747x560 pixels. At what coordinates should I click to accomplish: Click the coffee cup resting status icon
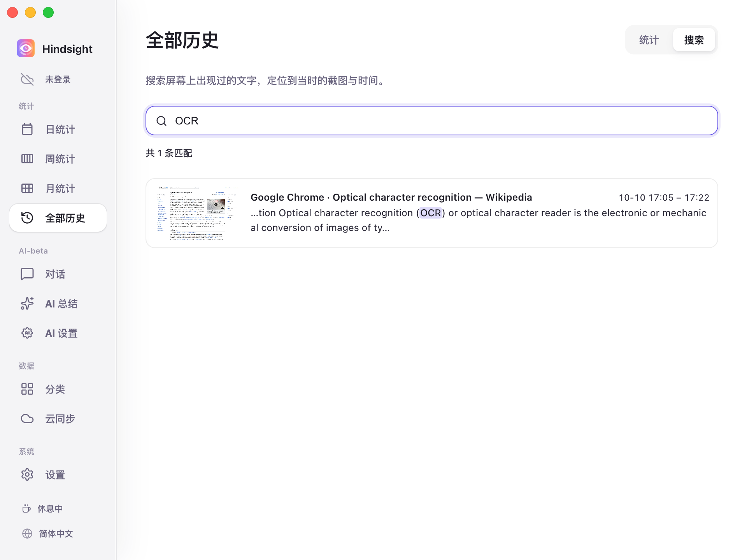[x=26, y=509]
